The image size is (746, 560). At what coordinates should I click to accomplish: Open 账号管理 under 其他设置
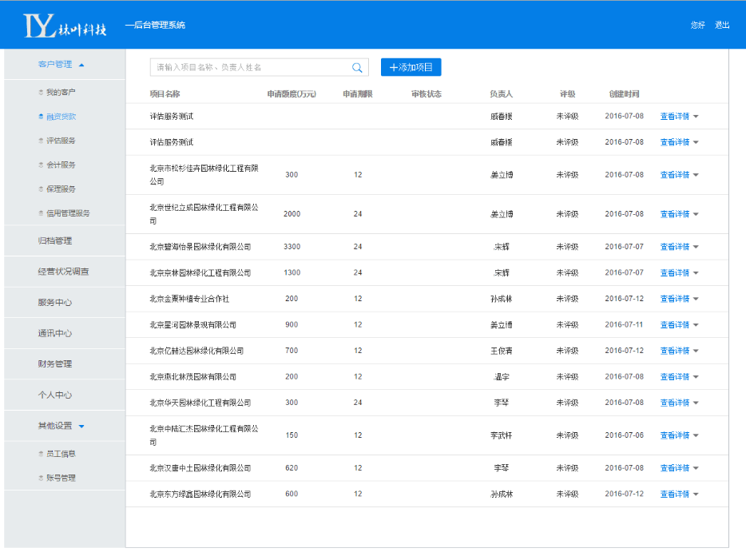(62, 478)
